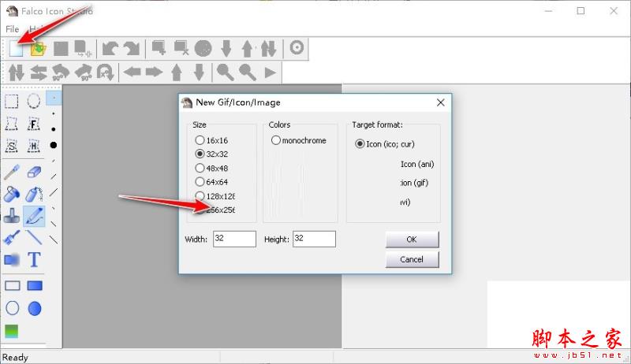This screenshot has width=631, height=364.
Task: Click the Shift right arrow icon
Action: pyautogui.click(x=154, y=72)
